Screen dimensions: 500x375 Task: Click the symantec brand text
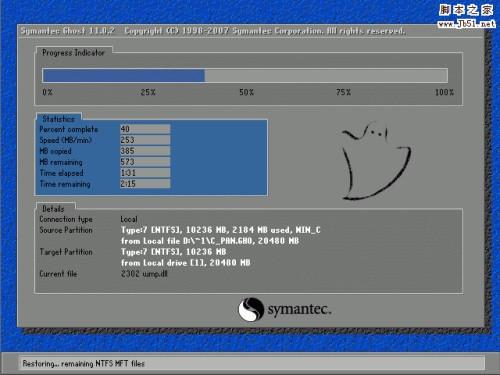[299, 310]
